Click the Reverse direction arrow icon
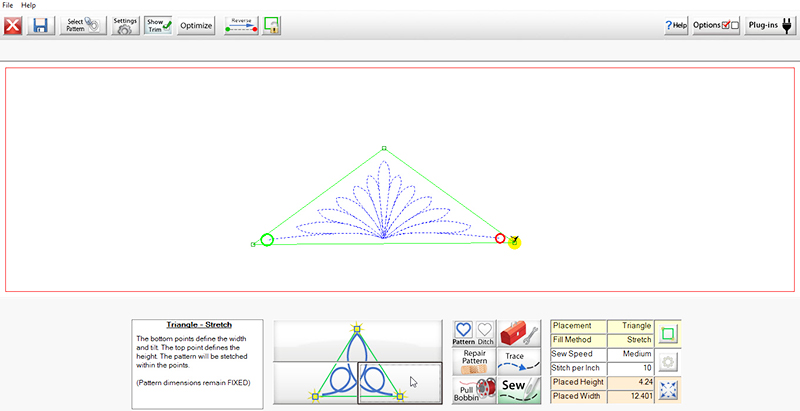Image resolution: width=800 pixels, height=411 pixels. point(241,26)
